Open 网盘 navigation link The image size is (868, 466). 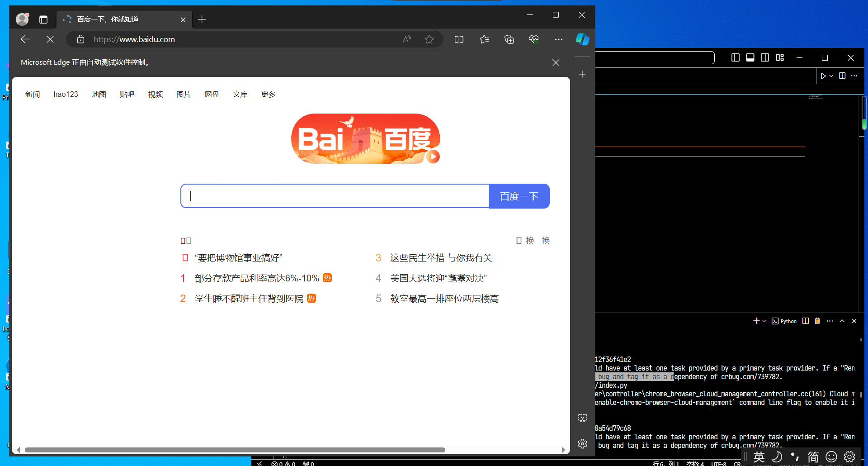[x=212, y=94]
